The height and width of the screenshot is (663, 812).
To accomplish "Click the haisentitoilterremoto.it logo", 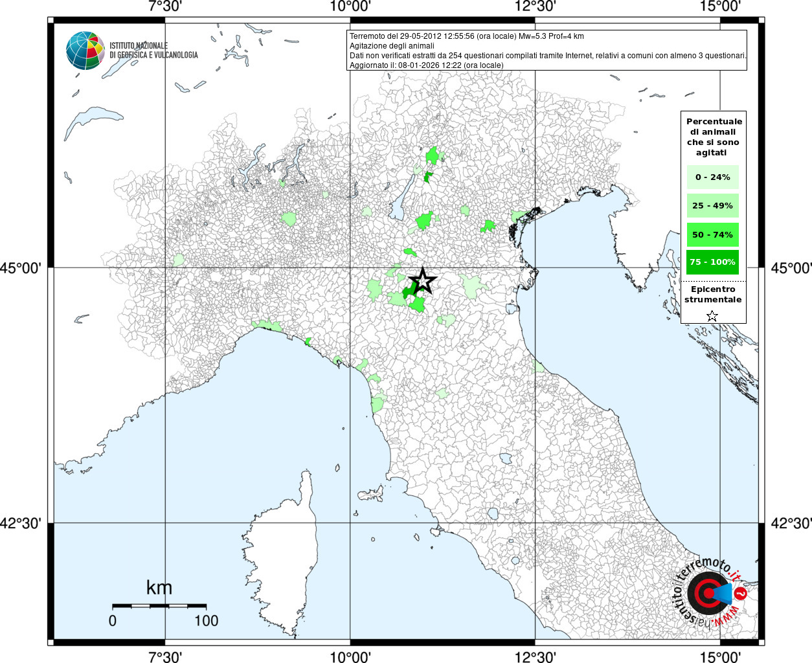I will click(710, 592).
